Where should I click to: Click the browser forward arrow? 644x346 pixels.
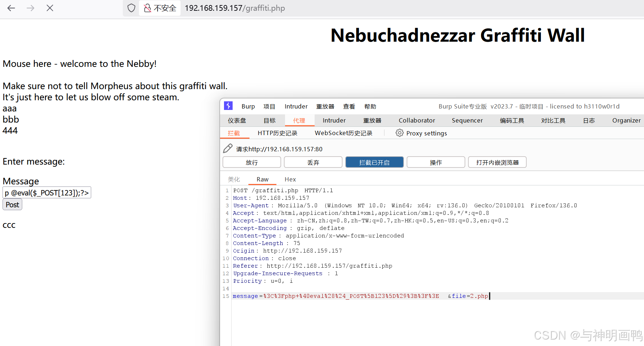pyautogui.click(x=31, y=8)
